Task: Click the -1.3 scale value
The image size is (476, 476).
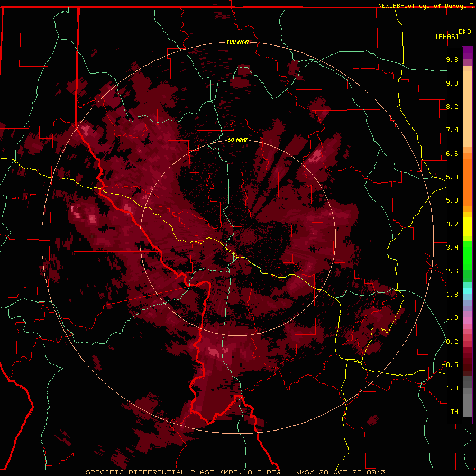Action: 450,388
